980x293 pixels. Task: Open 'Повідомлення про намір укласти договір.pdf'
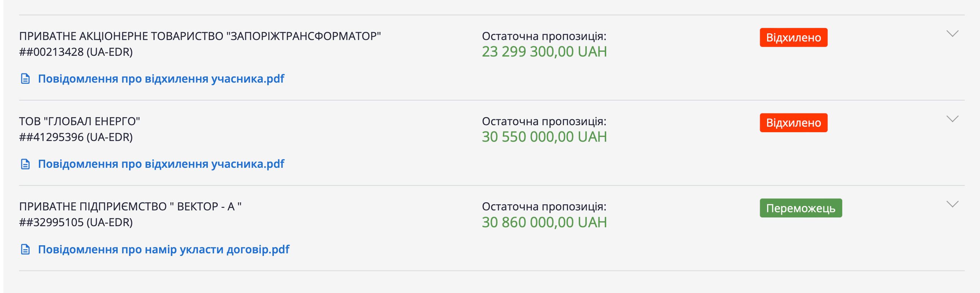163,250
